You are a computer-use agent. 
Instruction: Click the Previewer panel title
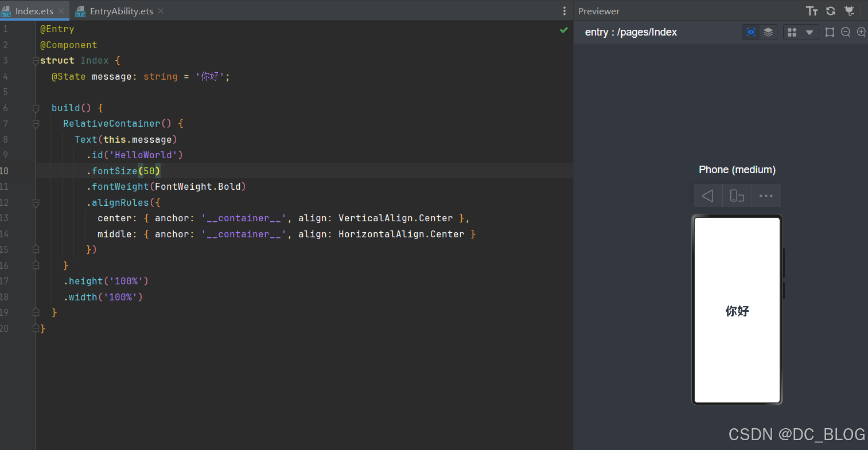599,11
